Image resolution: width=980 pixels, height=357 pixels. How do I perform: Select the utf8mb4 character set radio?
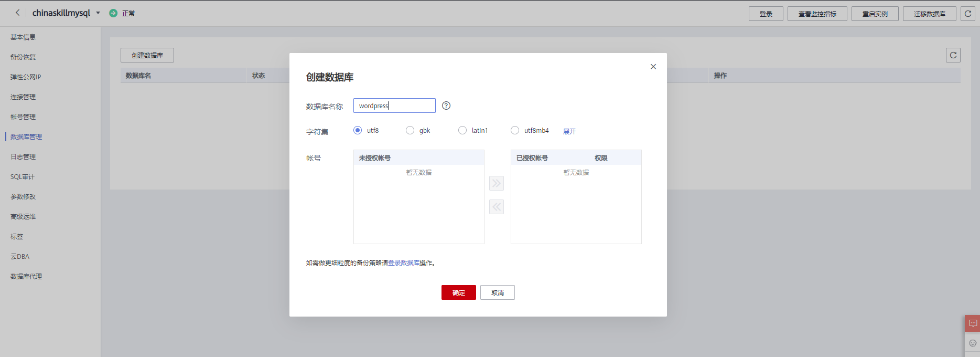(x=515, y=130)
